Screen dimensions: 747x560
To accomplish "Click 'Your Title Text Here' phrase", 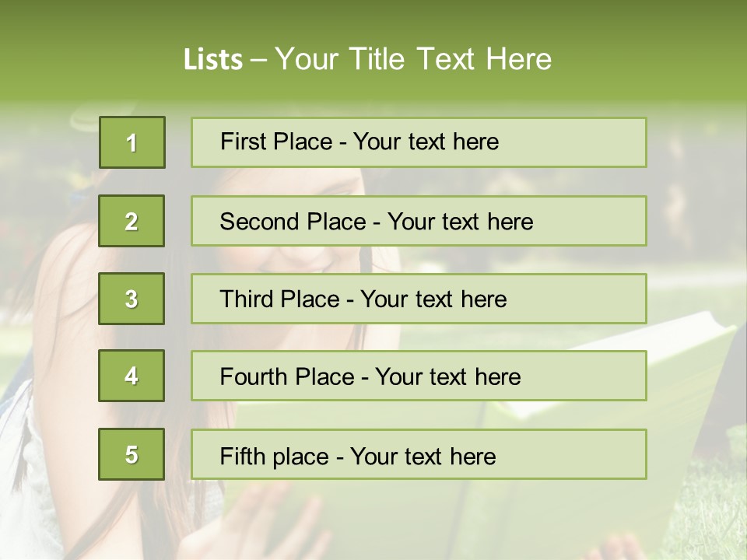I will (x=413, y=59).
